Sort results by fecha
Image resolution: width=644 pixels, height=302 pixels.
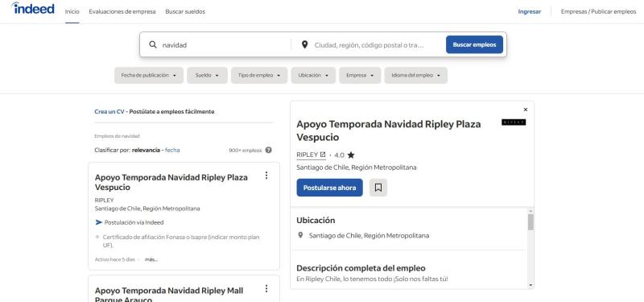[x=172, y=150]
